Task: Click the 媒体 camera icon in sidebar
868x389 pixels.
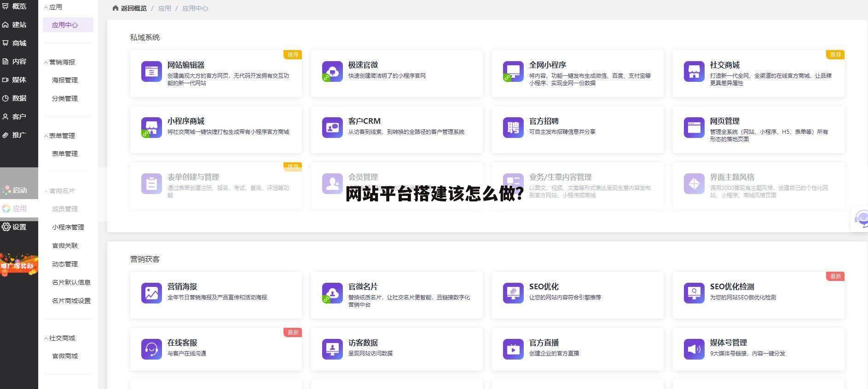Action: point(6,80)
